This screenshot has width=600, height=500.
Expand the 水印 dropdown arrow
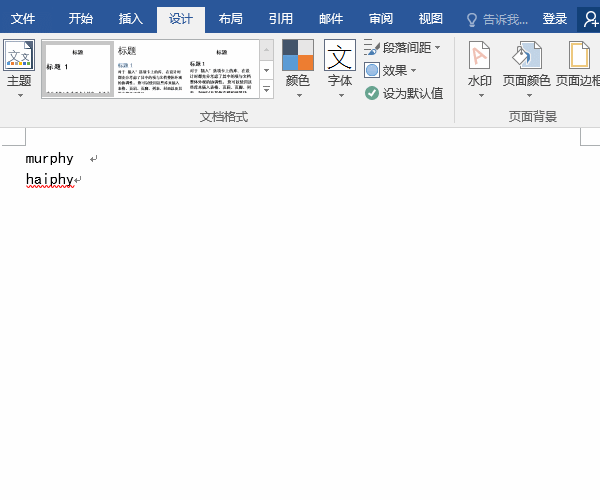tap(481, 95)
